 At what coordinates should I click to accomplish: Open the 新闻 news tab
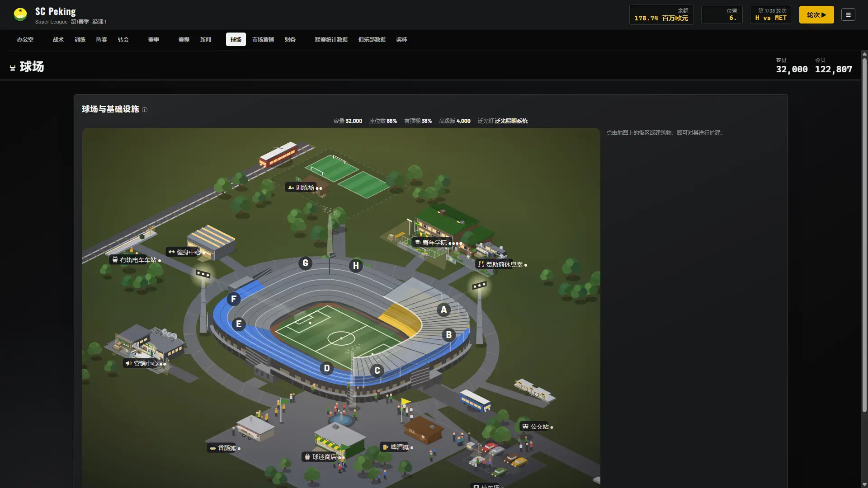pos(206,40)
